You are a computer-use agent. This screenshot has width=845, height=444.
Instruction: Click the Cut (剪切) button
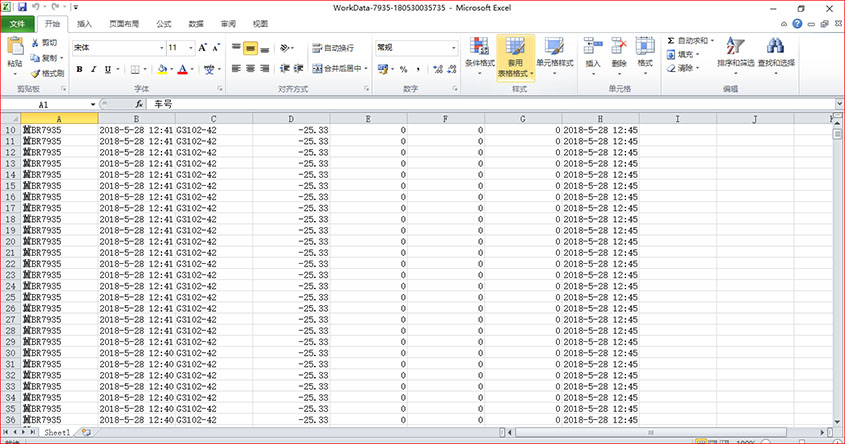pyautogui.click(x=43, y=43)
